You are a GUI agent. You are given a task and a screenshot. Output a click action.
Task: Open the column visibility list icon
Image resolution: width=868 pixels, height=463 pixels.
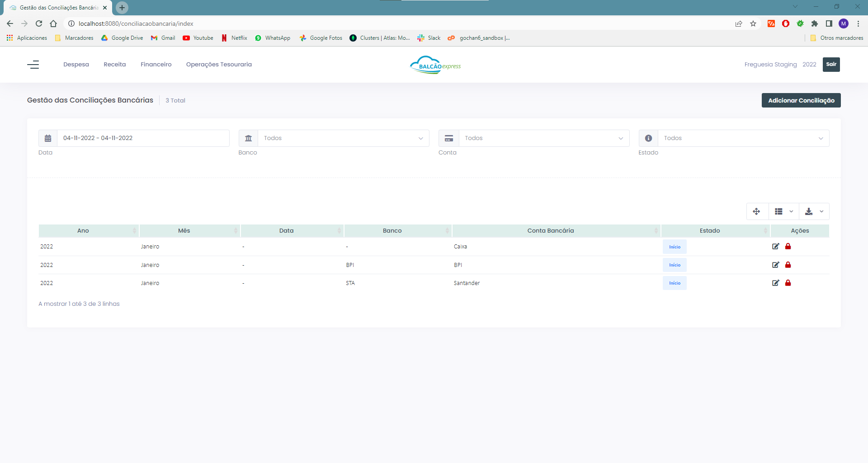(783, 211)
